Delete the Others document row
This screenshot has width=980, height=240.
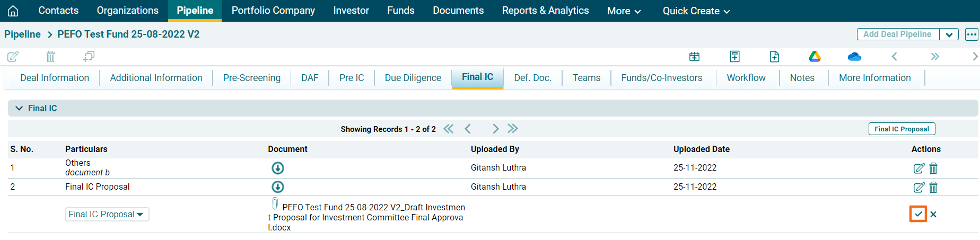click(933, 168)
